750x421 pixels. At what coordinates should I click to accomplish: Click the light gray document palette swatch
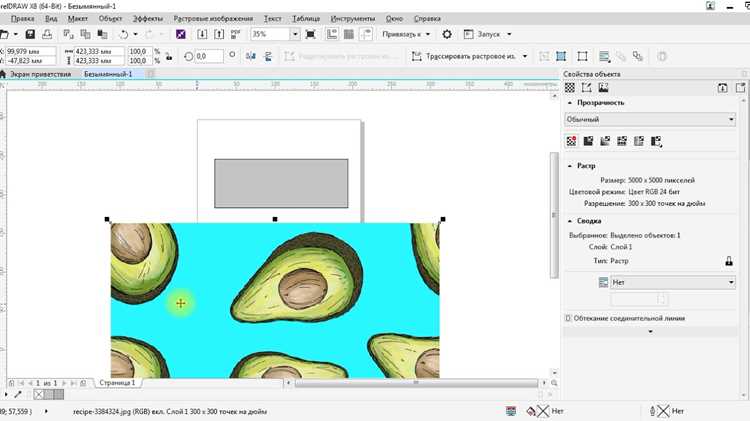click(x=49, y=395)
